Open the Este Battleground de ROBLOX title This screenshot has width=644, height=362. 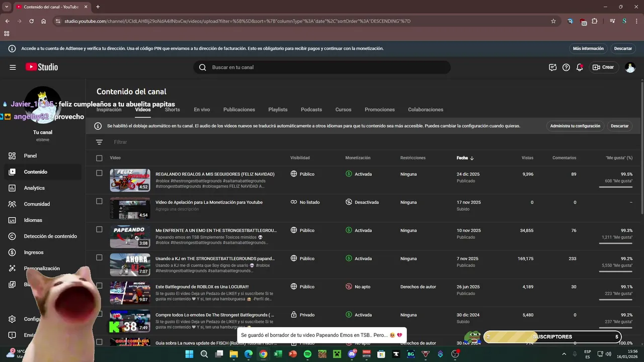202,287
